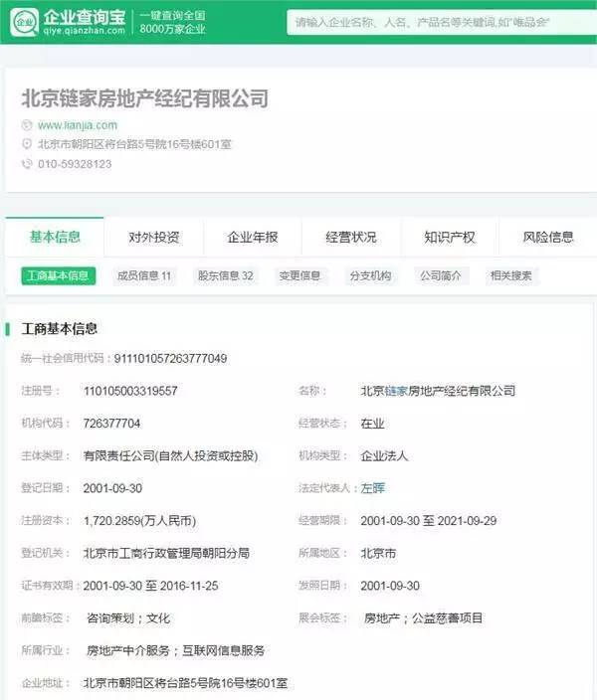
Task: Click the company title 北京链家房地产经纪有限公司 heading
Action: (x=145, y=98)
